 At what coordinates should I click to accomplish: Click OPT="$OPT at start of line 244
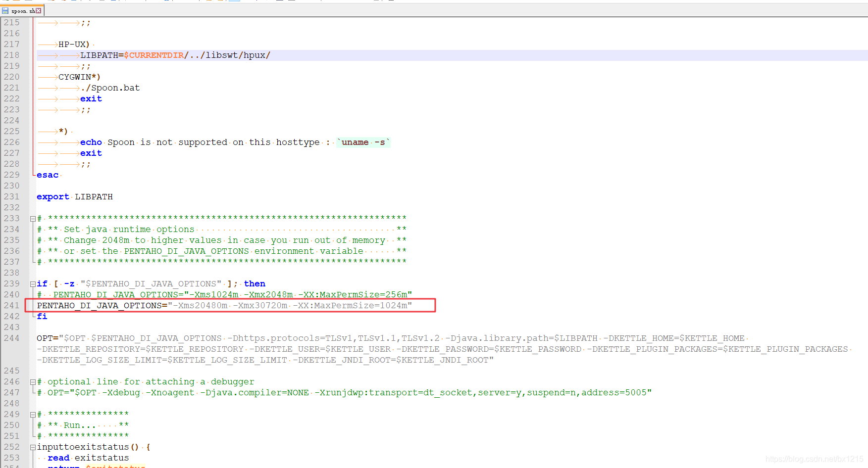point(61,338)
